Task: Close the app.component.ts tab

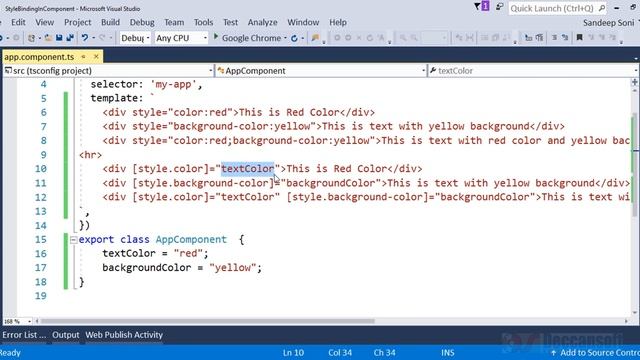Action: pyautogui.click(x=96, y=57)
